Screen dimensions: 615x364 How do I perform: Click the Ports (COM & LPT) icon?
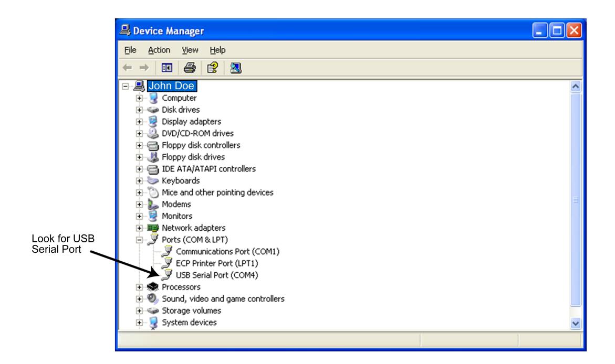point(153,240)
